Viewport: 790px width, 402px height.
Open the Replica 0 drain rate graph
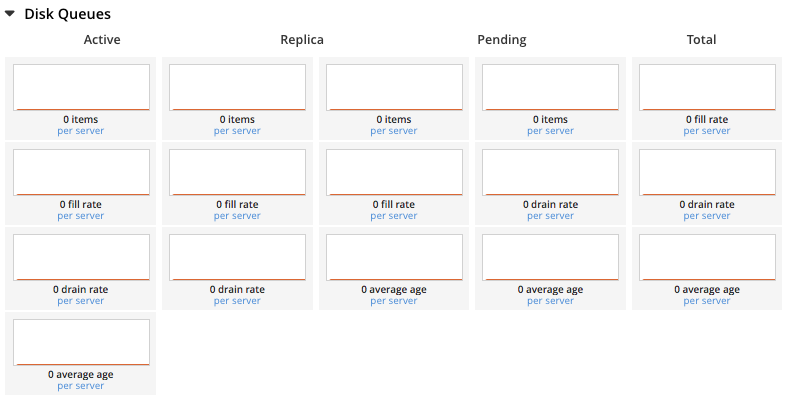237,257
